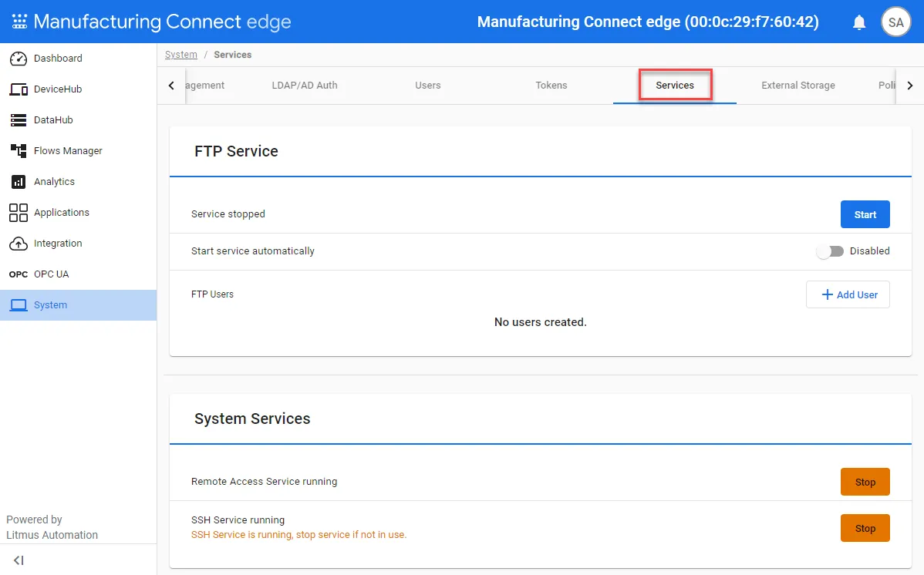
Task: Open the SA user avatar menu
Action: 895,22
